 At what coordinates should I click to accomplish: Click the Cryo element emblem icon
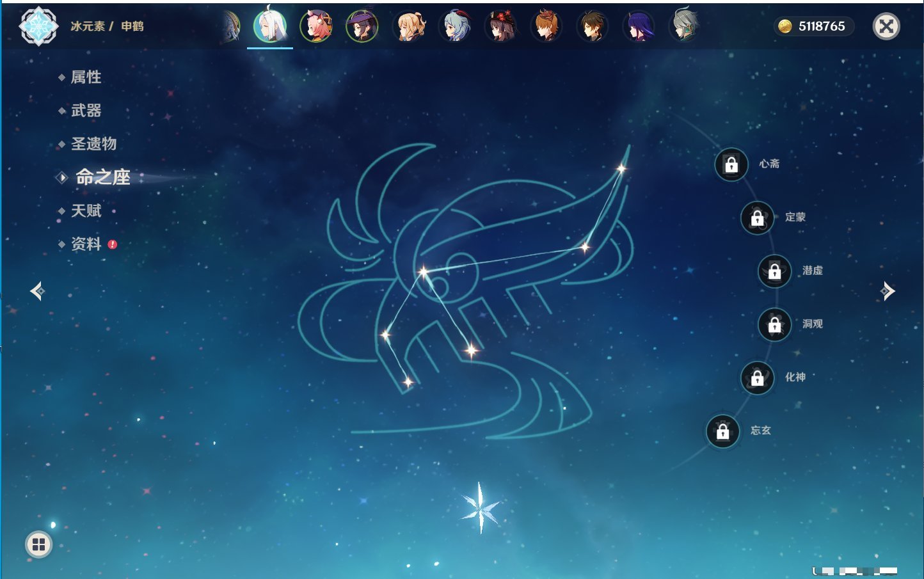pos(38,26)
